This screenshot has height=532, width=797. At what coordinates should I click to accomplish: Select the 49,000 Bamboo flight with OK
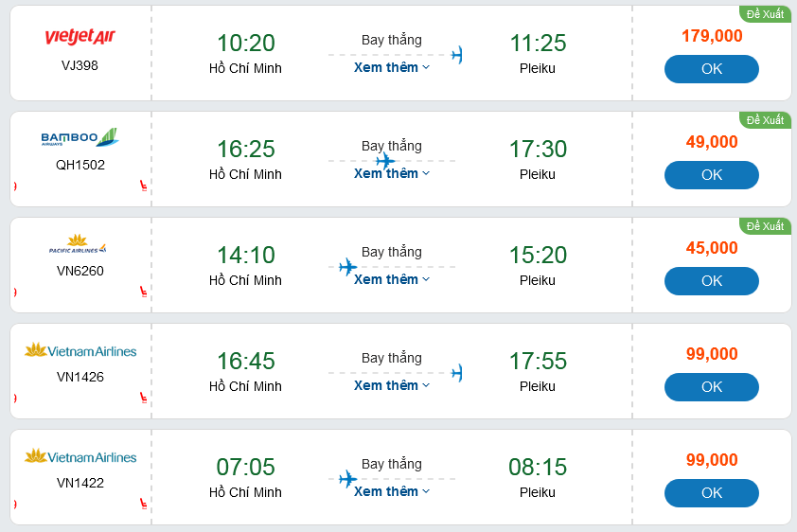pyautogui.click(x=711, y=175)
